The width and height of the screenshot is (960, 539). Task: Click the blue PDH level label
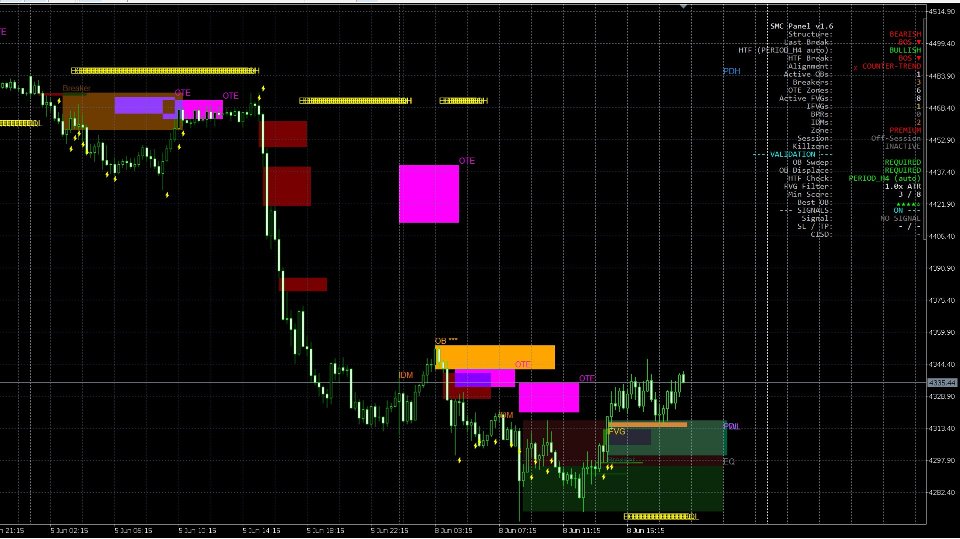pyautogui.click(x=732, y=71)
